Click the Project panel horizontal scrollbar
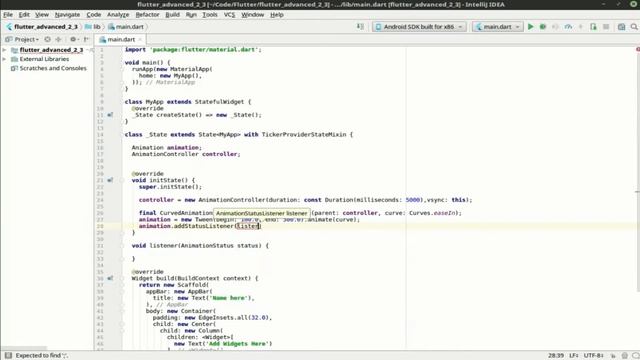This screenshot has height=360, width=640. 24,348
